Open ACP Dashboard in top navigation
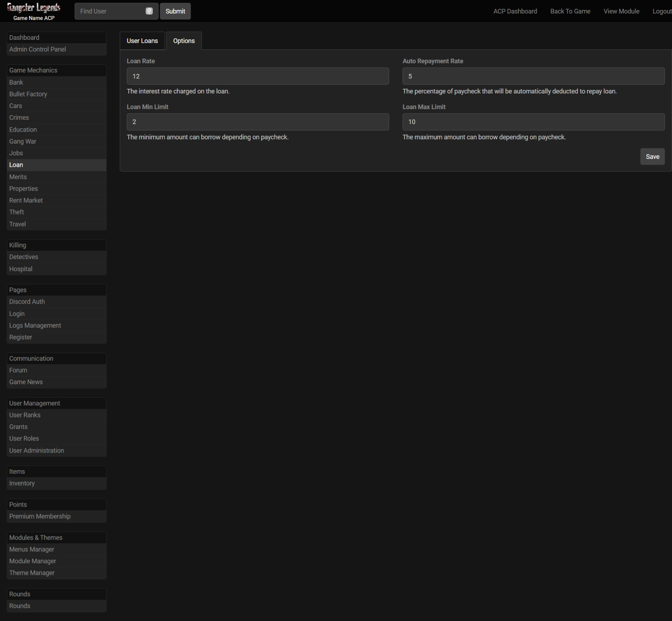 click(x=515, y=11)
